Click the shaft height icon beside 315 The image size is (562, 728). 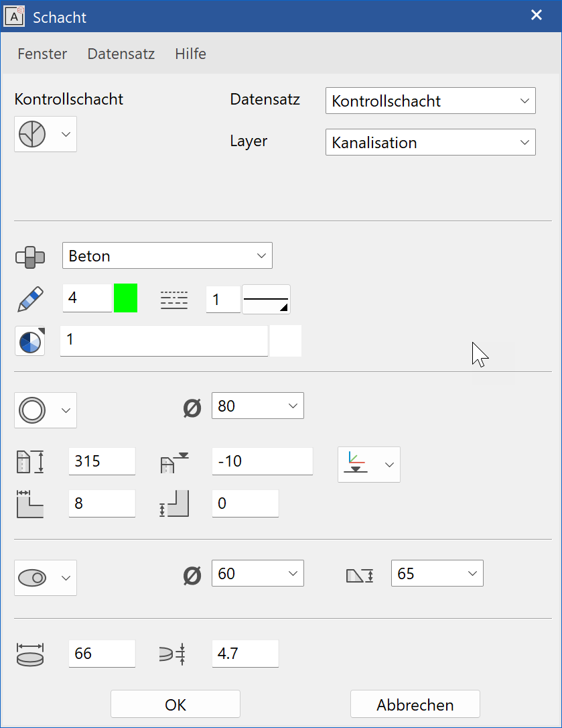click(30, 462)
